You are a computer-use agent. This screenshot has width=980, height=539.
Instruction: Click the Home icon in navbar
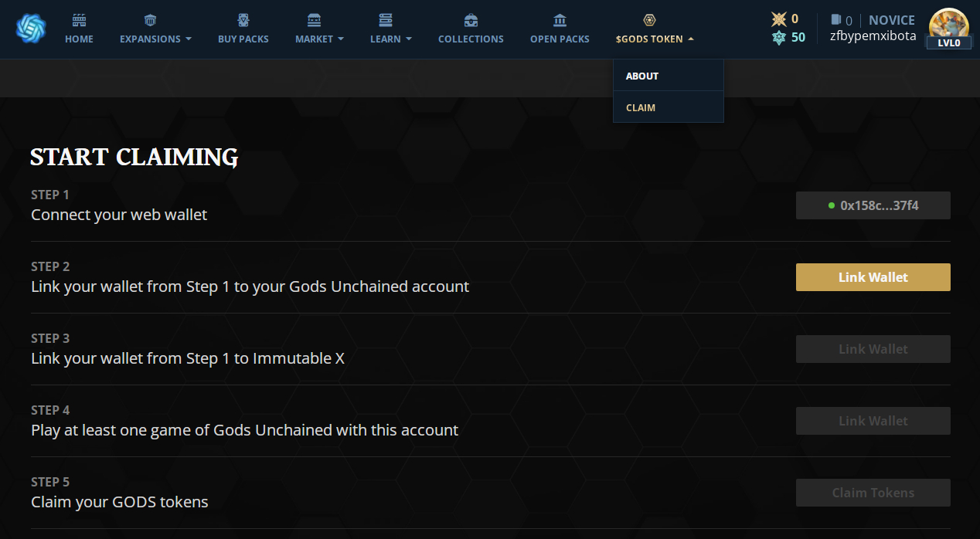[x=79, y=19]
